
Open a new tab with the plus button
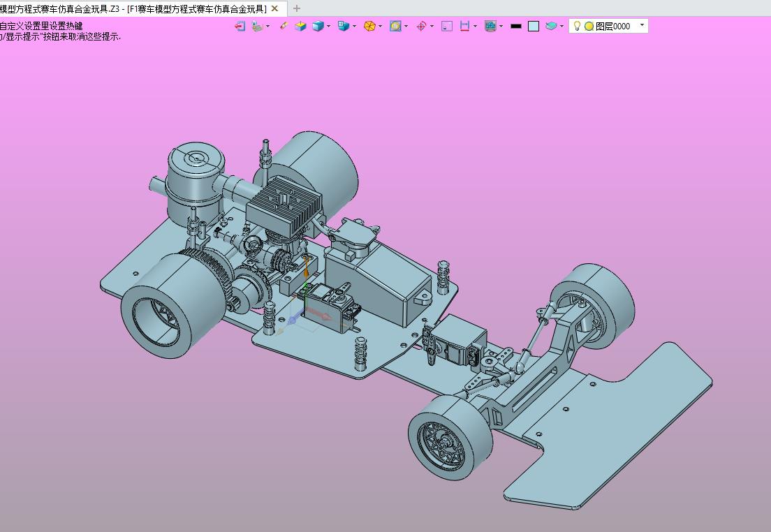click(297, 8)
